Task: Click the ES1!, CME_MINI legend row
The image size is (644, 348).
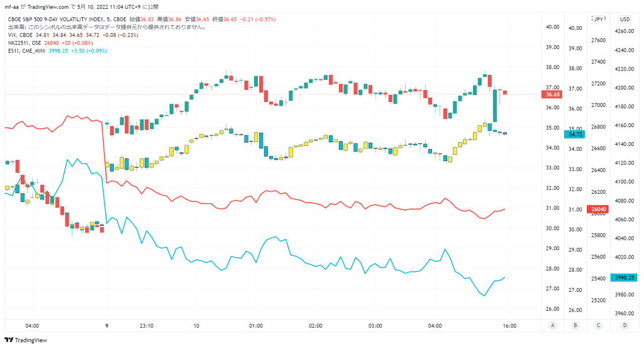Action: 57,50
